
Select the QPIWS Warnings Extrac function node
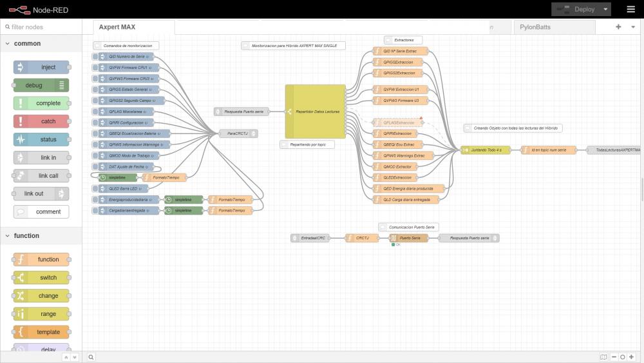(403, 155)
